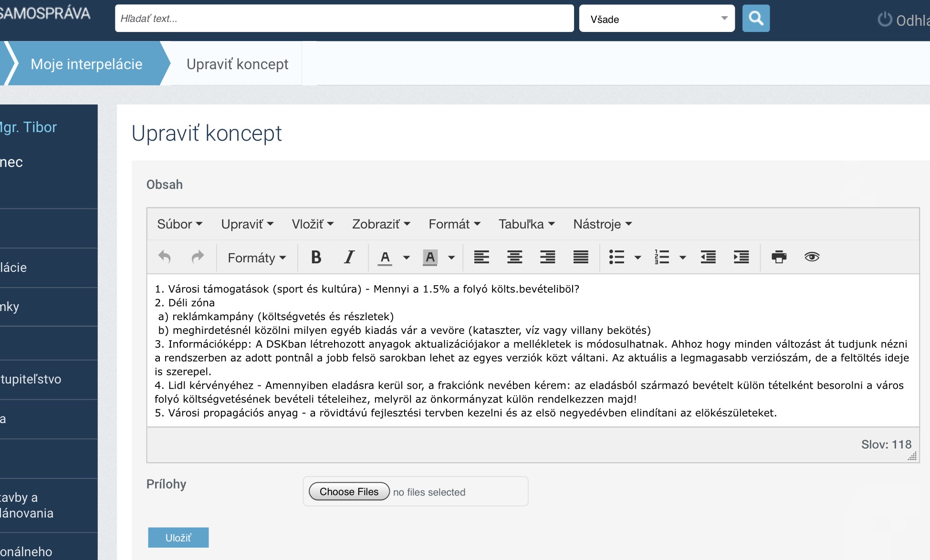Click the Mgr. Tibor user name
Image resolution: width=930 pixels, height=560 pixels.
pos(28,127)
